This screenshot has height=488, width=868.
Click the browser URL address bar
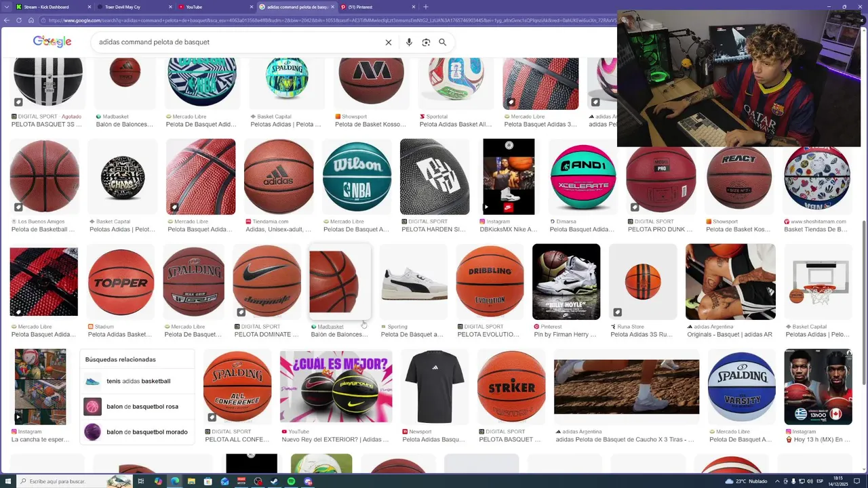(325, 20)
